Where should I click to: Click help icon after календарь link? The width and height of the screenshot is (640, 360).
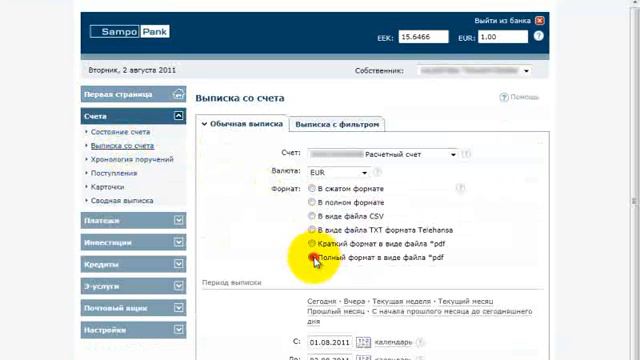(x=420, y=342)
